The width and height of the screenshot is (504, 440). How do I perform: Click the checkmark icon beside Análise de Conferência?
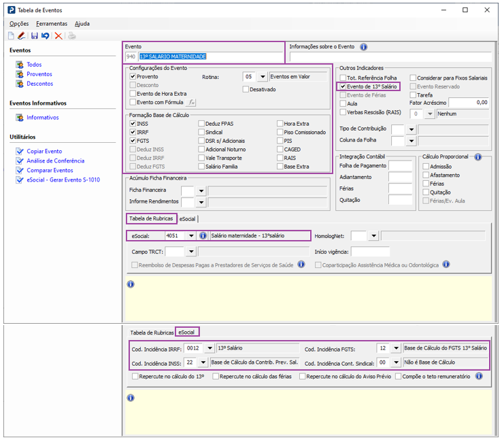pos(20,160)
